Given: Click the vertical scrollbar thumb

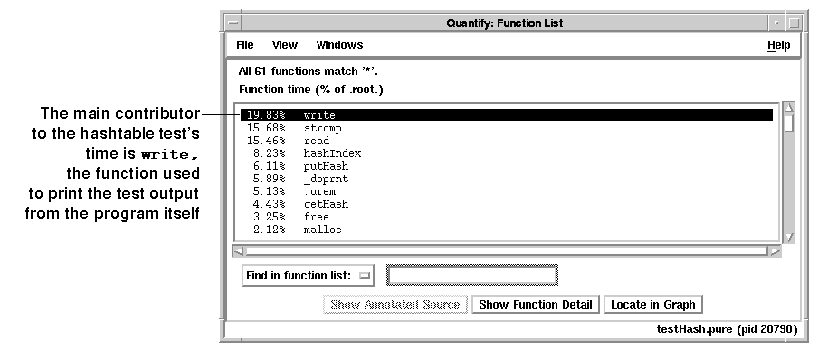Looking at the screenshot, I should (x=789, y=123).
